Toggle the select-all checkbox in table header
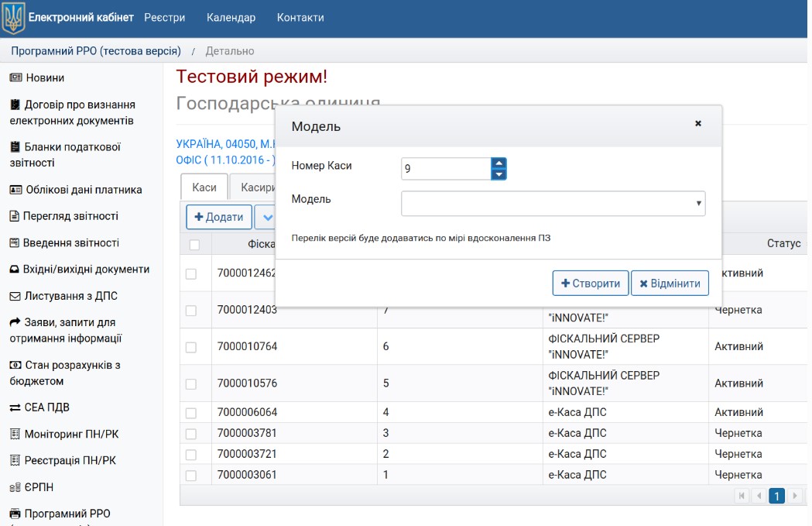The width and height of the screenshot is (812, 526). pos(194,245)
